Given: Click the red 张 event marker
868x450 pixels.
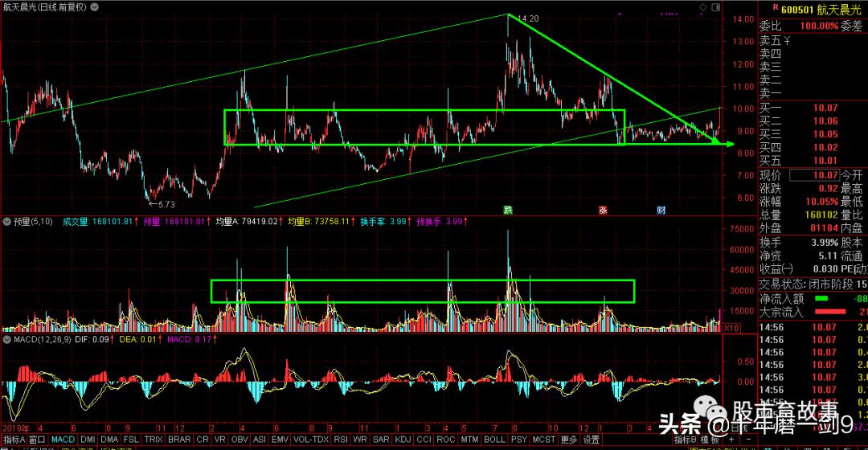Looking at the screenshot, I should coord(603,210).
